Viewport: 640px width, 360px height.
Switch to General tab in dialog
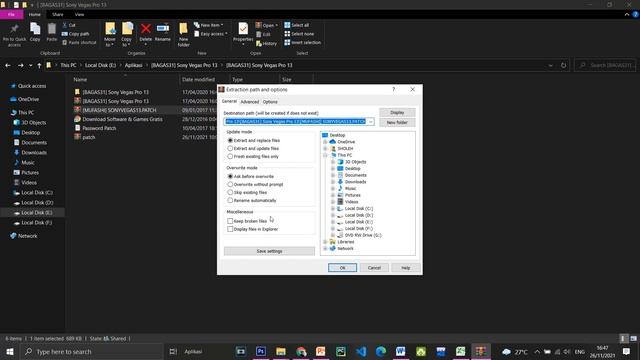[229, 101]
